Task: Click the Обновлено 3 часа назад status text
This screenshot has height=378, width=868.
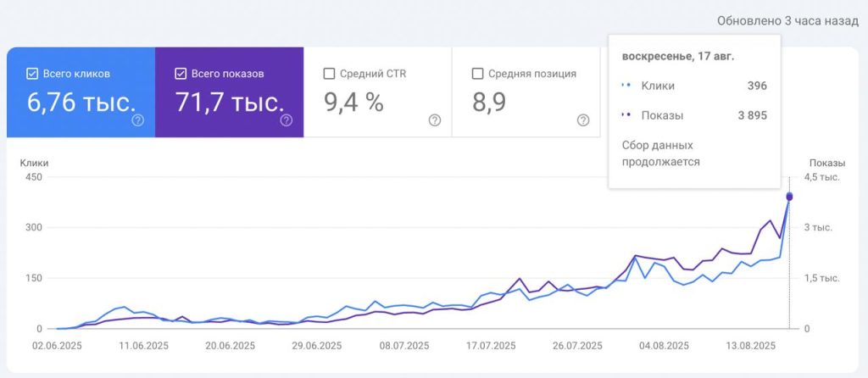Action: 788,21
